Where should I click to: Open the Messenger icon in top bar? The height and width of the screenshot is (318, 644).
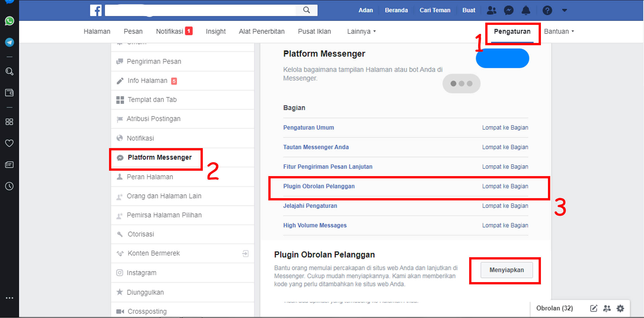coord(508,10)
